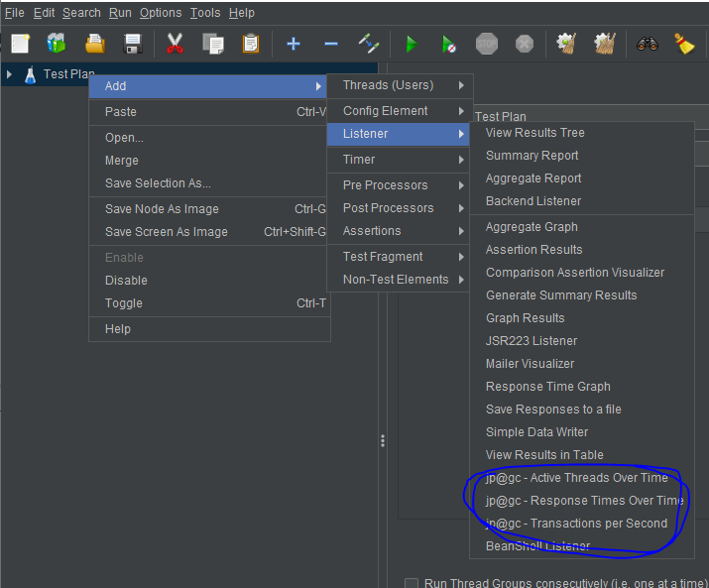This screenshot has height=588, width=709.
Task: Open the Edit menu
Action: [44, 13]
